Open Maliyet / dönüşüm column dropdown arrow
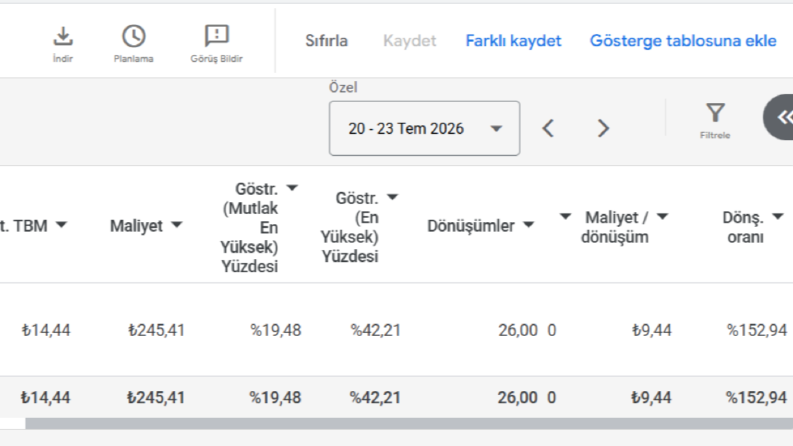 tap(663, 216)
